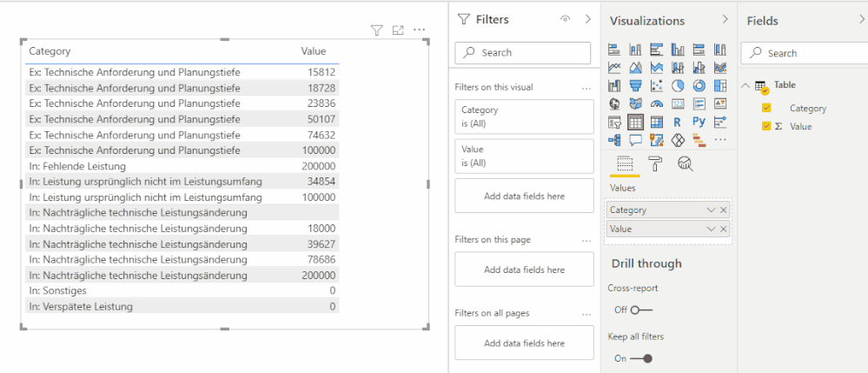Viewport: 868px width, 373px height.
Task: Select the globe map visual
Action: coord(614,103)
